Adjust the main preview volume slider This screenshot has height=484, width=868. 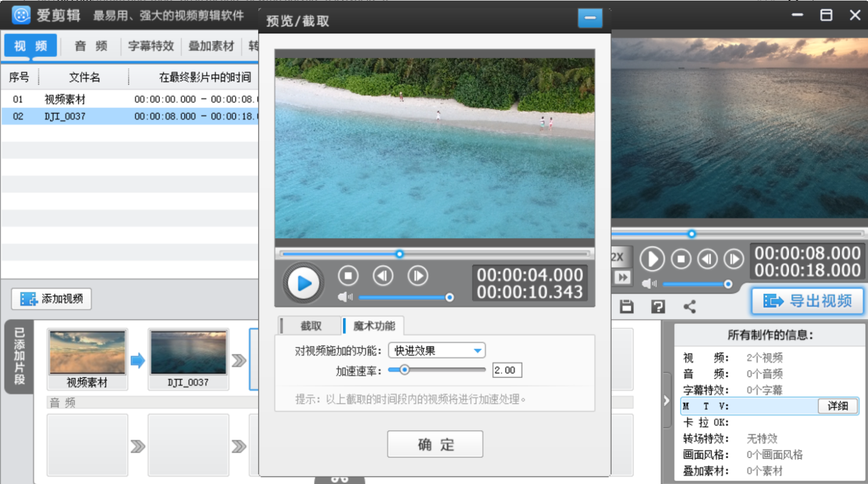click(697, 284)
